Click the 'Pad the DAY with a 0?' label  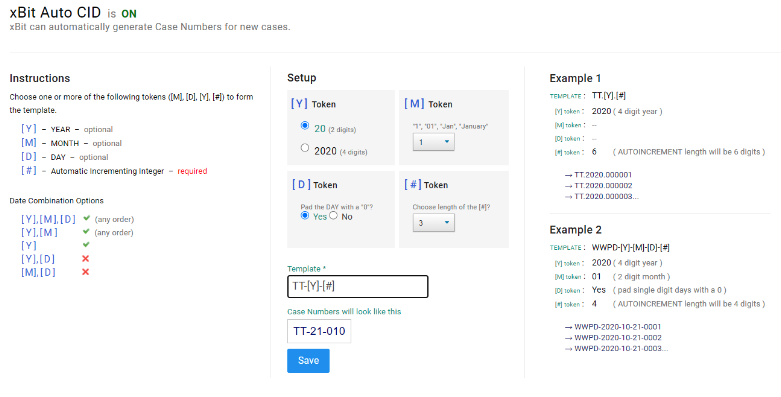[x=337, y=207]
